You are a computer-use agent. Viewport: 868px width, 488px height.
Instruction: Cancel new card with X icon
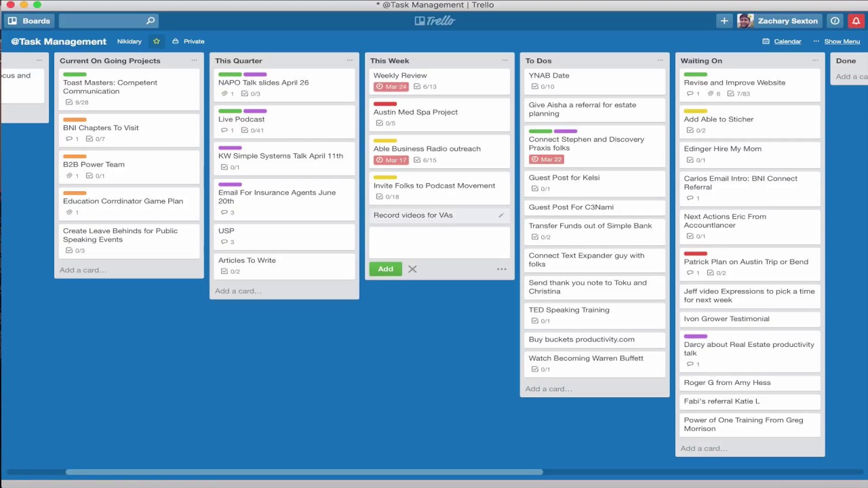[412, 269]
